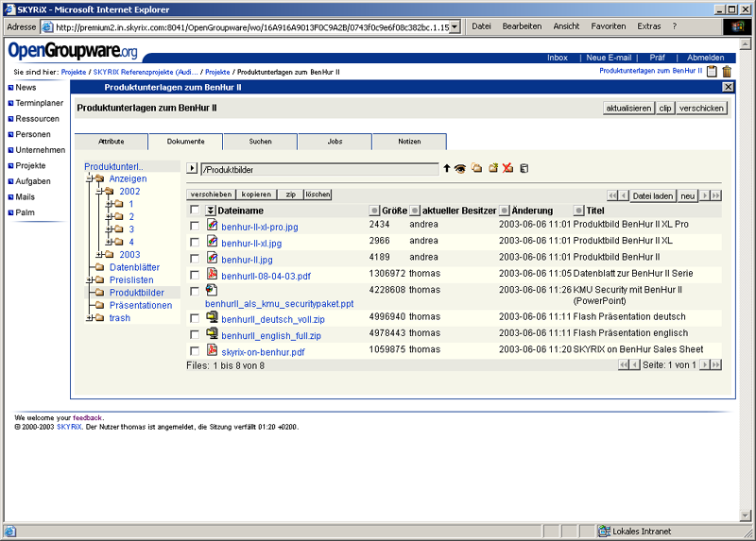This screenshot has height=541, width=756.
Task: Check the box for benhur-II-xl.jpg
Action: pyautogui.click(x=195, y=242)
